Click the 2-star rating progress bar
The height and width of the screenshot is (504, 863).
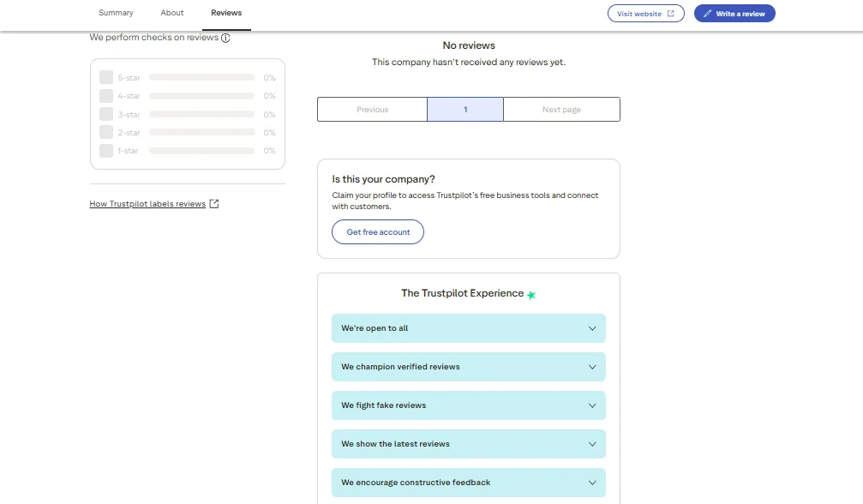click(202, 133)
